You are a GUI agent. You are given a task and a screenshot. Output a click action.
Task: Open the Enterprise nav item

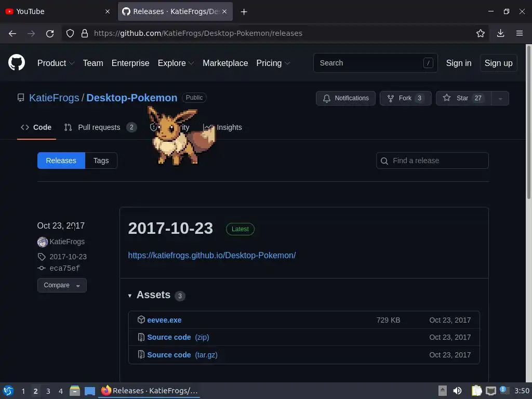(x=130, y=63)
